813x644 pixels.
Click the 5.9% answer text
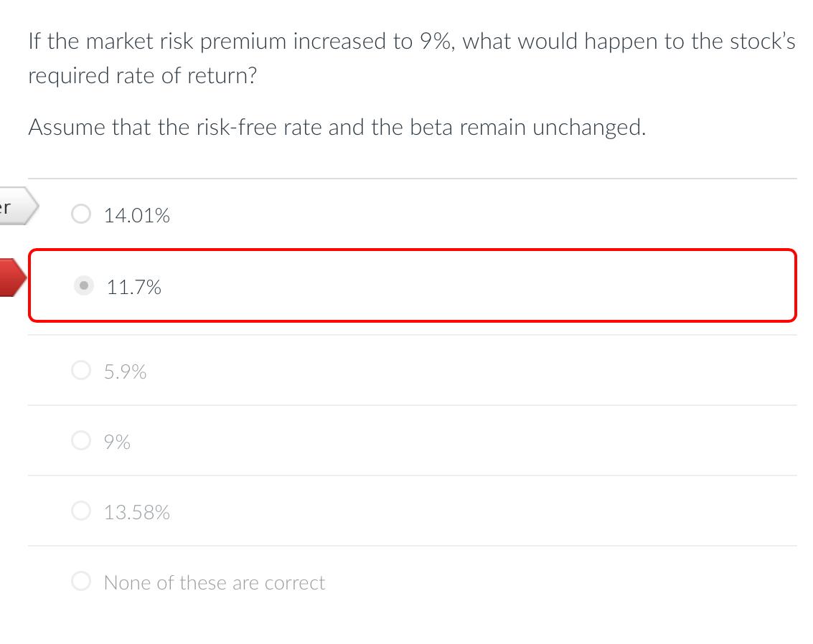click(x=126, y=371)
